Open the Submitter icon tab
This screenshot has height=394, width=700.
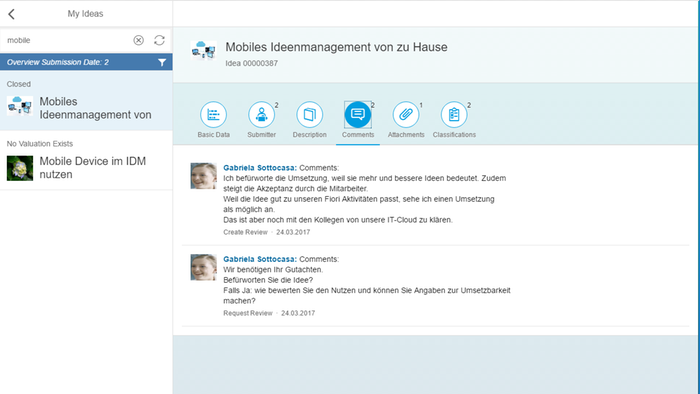click(x=262, y=115)
